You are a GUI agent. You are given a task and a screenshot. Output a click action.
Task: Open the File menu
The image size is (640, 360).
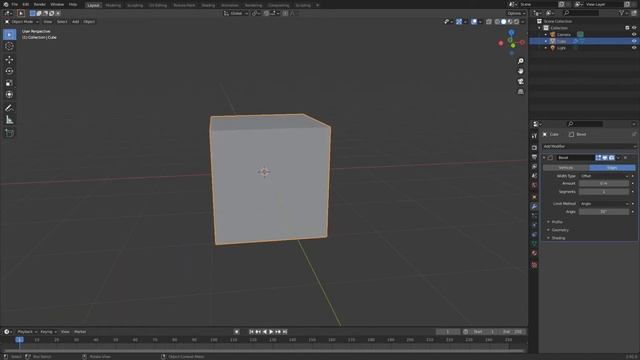click(14, 4)
